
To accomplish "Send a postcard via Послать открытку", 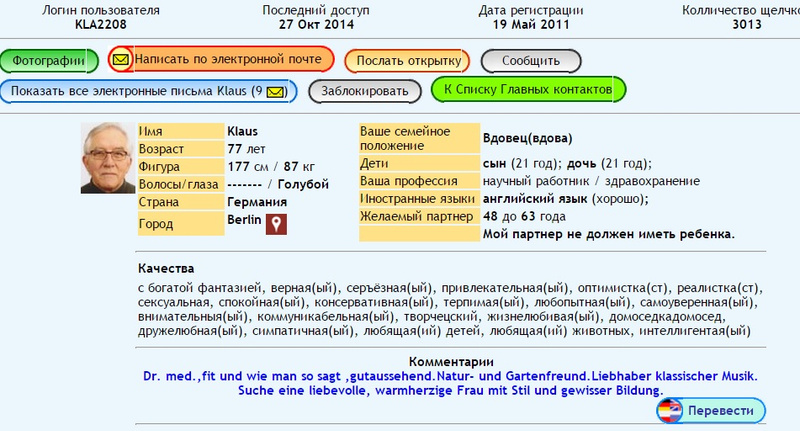I will [x=407, y=61].
